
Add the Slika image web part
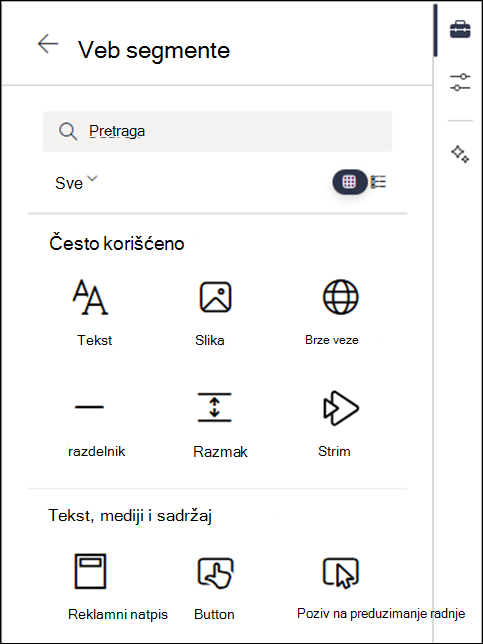coord(216,297)
